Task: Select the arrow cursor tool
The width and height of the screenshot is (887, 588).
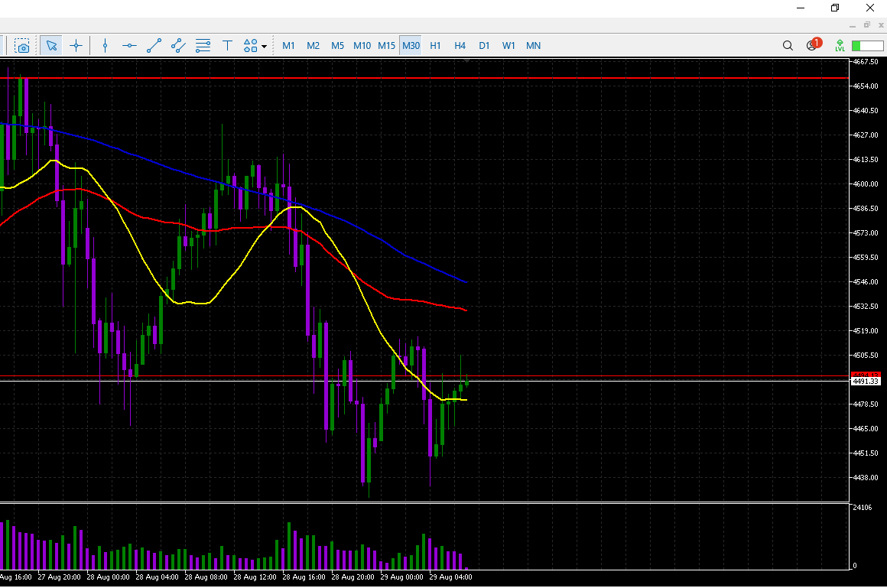Action: pos(51,46)
